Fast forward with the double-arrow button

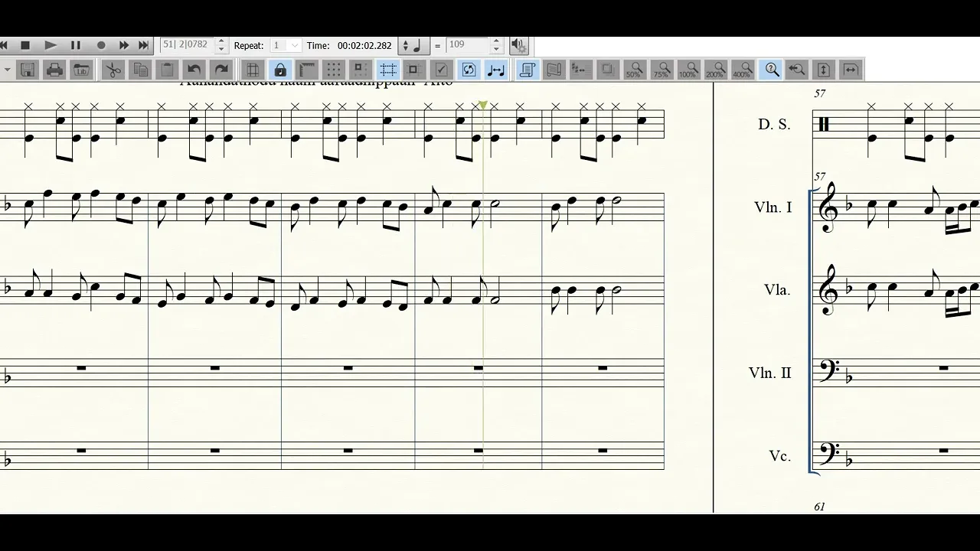tap(123, 46)
